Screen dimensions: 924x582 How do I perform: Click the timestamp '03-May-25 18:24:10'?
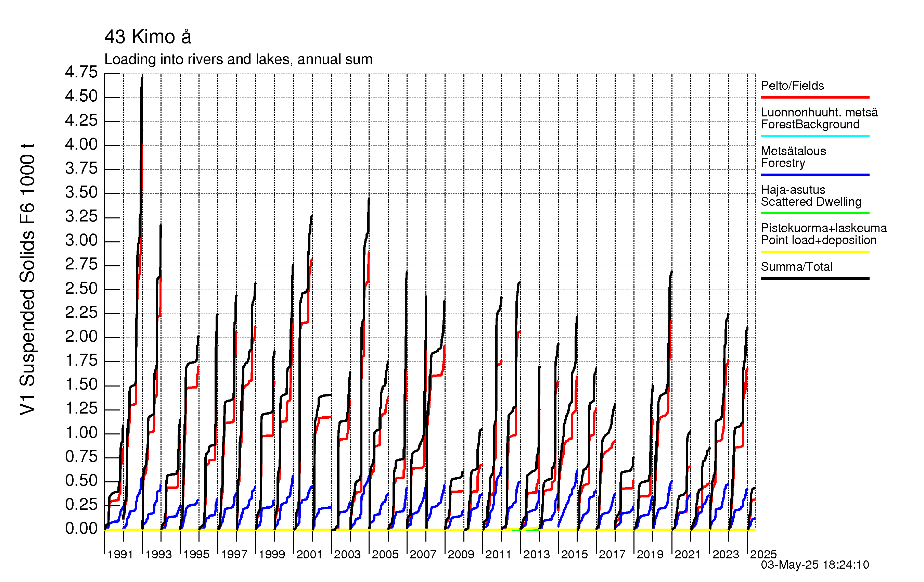tap(815, 565)
